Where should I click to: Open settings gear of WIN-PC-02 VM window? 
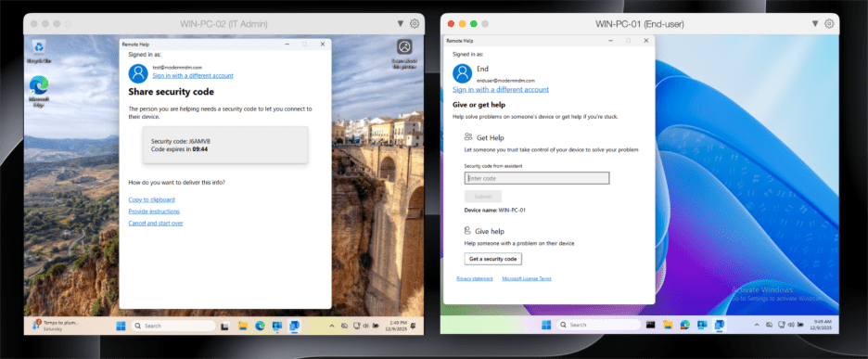click(415, 23)
